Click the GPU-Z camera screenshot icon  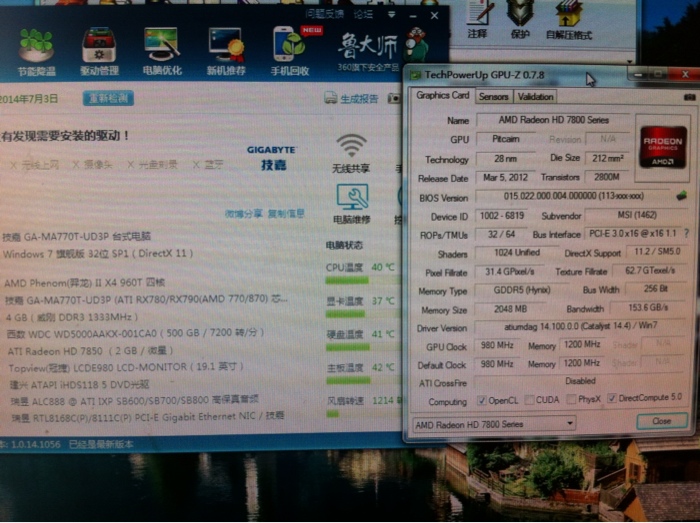tap(689, 97)
